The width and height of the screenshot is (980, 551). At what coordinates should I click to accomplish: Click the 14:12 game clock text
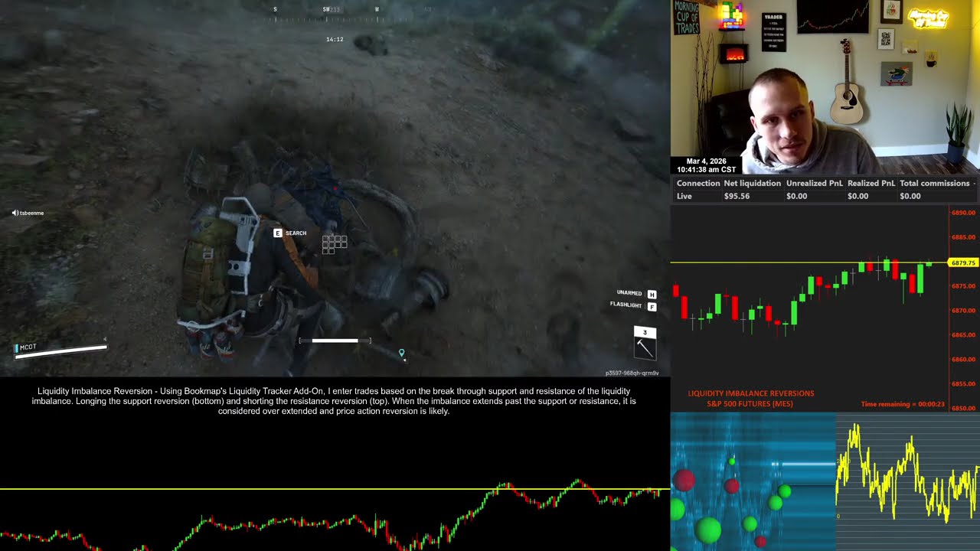[335, 40]
